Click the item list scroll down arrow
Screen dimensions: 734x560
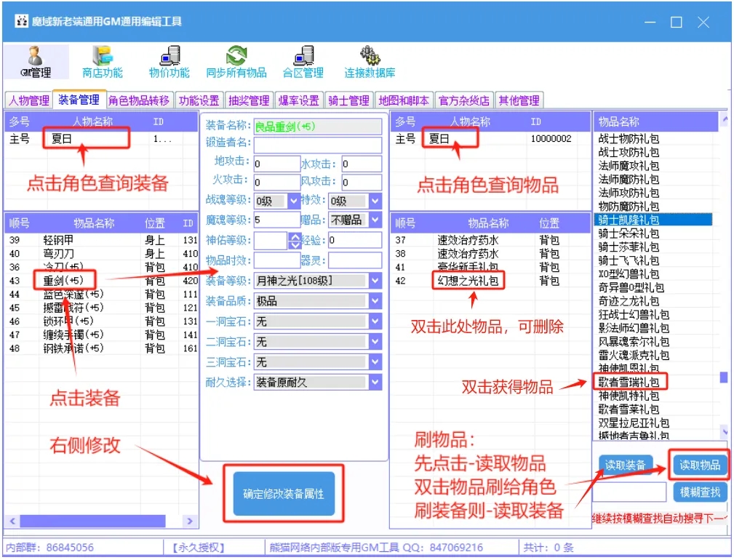[x=724, y=432]
